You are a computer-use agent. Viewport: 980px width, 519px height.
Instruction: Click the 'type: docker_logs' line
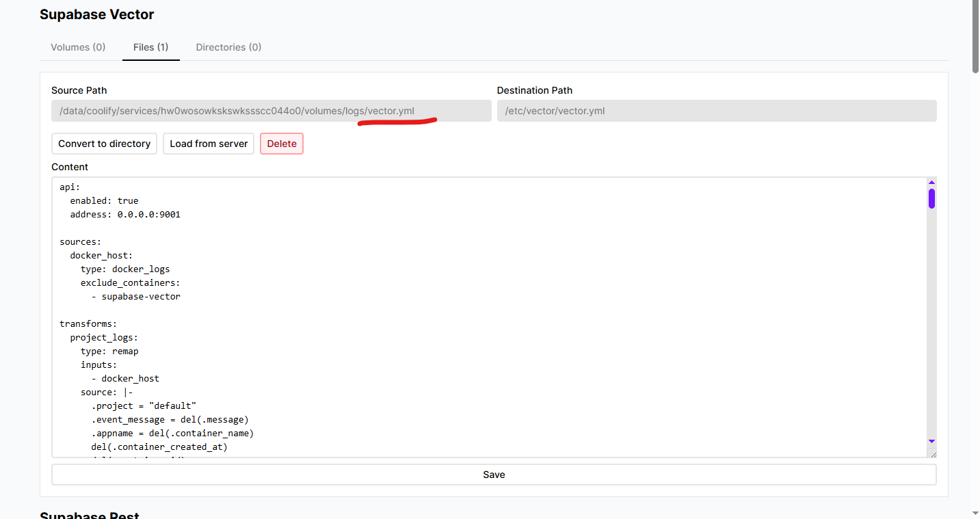coord(125,269)
